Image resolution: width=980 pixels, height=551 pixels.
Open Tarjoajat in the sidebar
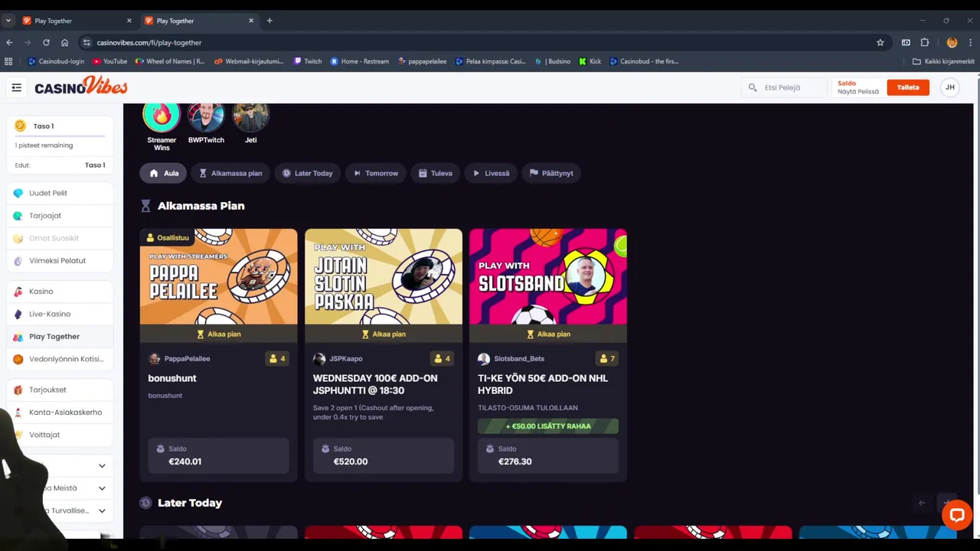pyautogui.click(x=60, y=216)
